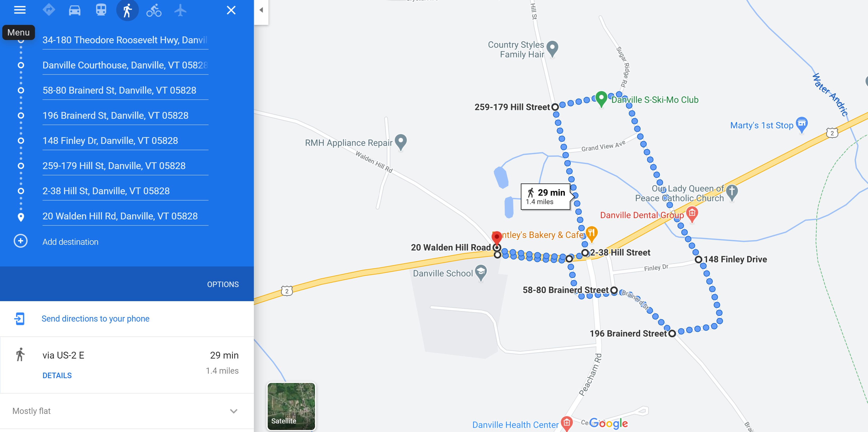The width and height of the screenshot is (868, 432).
Task: Select the via US-2 E route
Action: pos(127,365)
